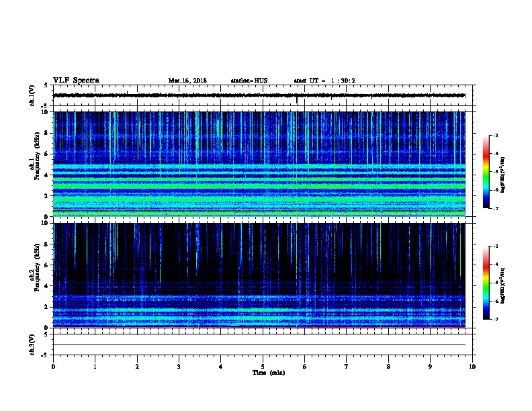The image size is (532, 411).
Task: Click the "10" kHz tick on ch.1 frequency axis
Action: click(x=44, y=112)
